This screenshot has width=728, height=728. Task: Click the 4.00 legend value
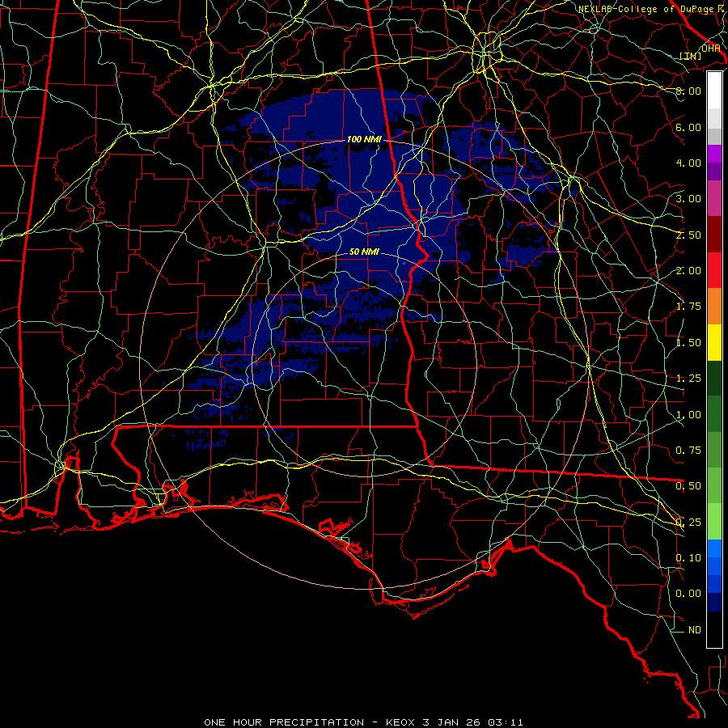[x=688, y=163]
